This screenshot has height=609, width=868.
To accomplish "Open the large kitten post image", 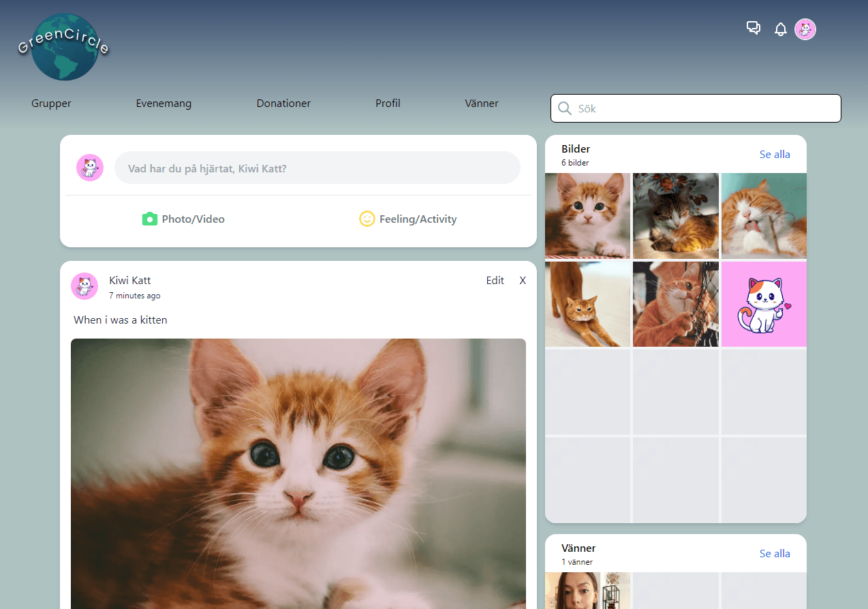I will click(298, 473).
